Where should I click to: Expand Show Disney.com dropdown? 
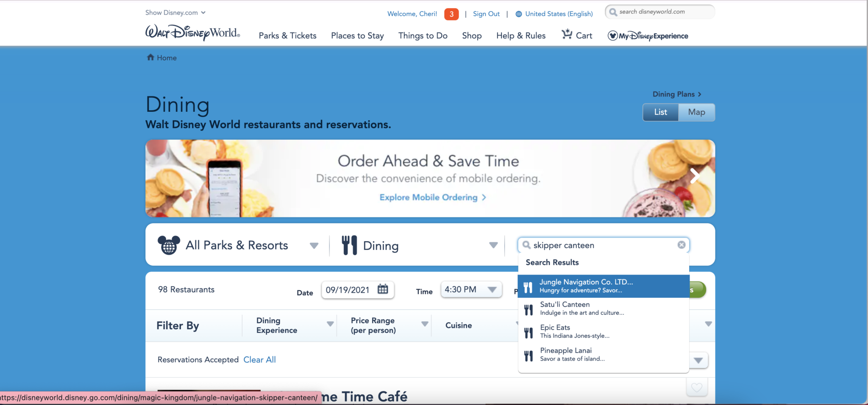175,13
